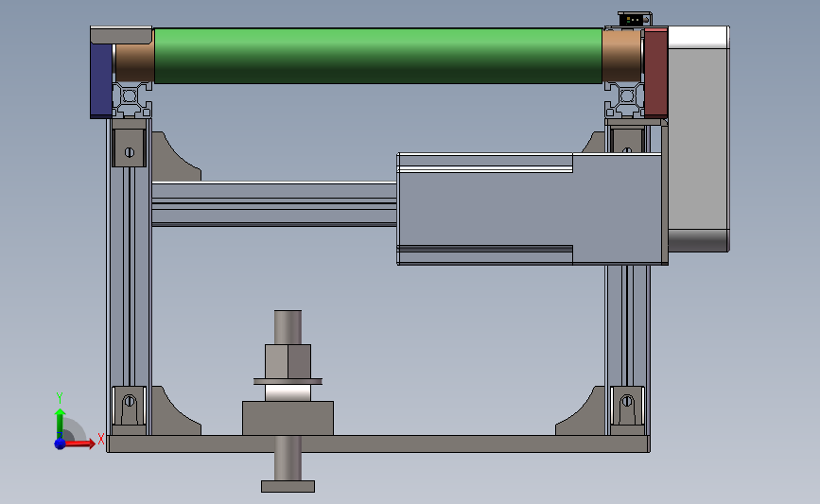Select the gray cover plate above blue cap
820x504 pixels.
tap(121, 36)
